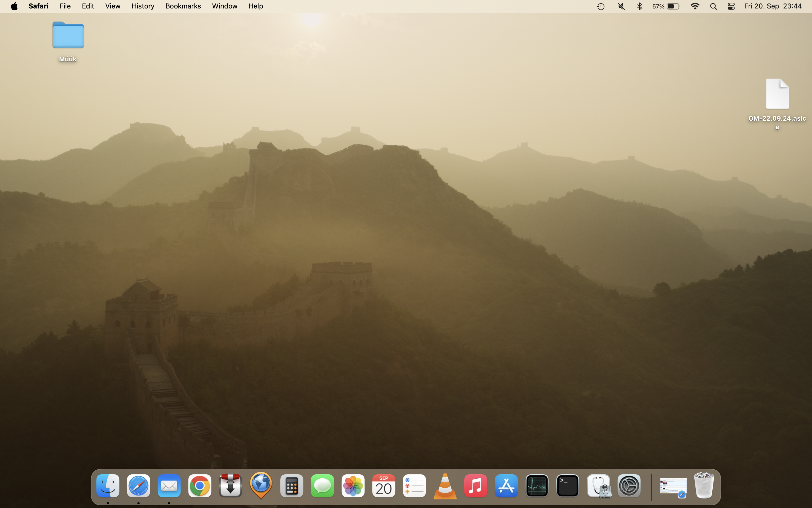Open the Safari application menu
The width and height of the screenshot is (812, 508).
coord(39,6)
